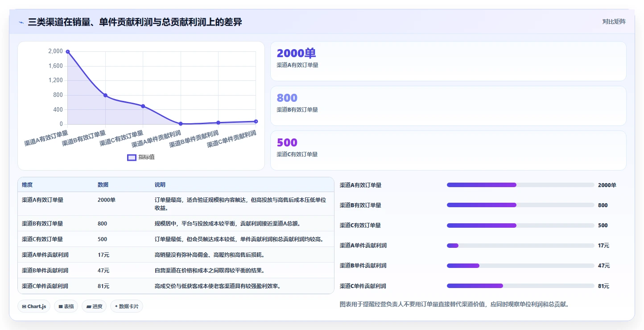
Task: Click the 81元 value in table
Action: (x=103, y=286)
